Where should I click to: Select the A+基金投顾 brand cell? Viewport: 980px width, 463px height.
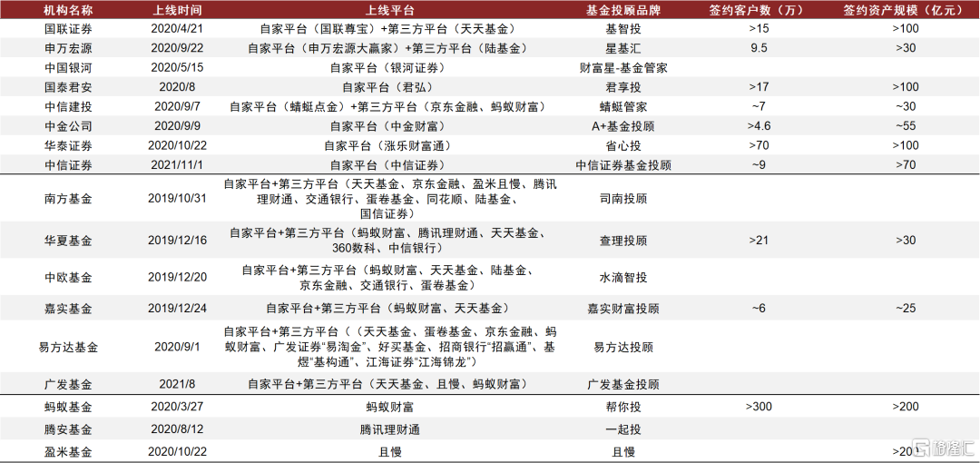pos(623,126)
